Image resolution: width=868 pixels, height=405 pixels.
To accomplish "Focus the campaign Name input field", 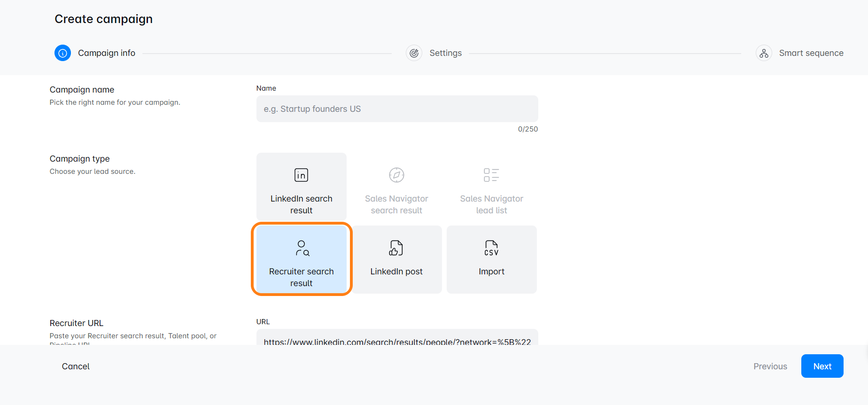I will click(x=397, y=109).
